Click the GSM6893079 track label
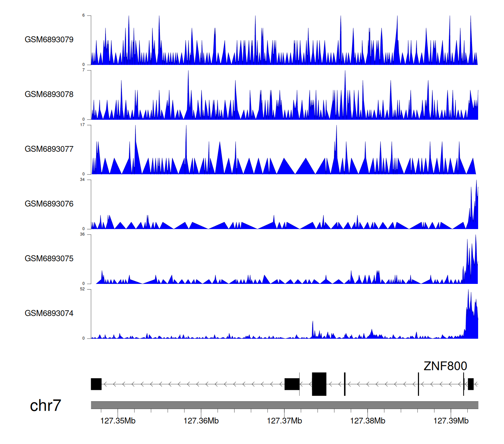Image resolution: width=504 pixels, height=444 pixels. click(49, 40)
